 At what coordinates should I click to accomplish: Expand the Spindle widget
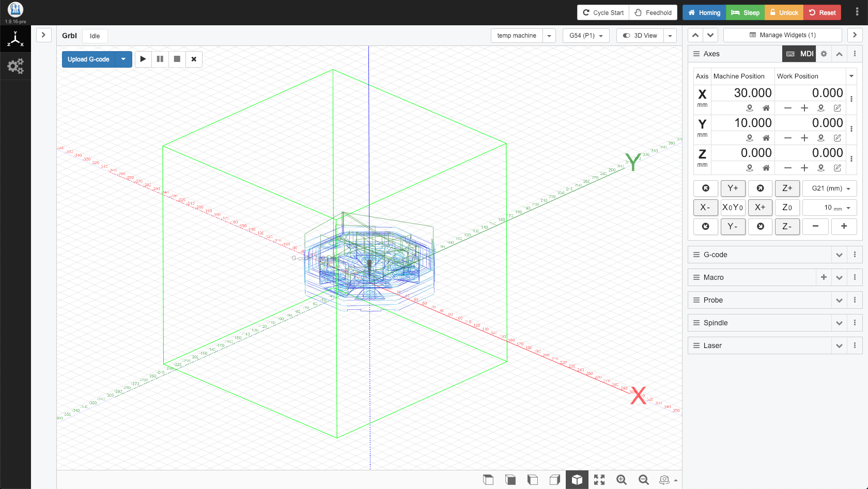tap(839, 323)
